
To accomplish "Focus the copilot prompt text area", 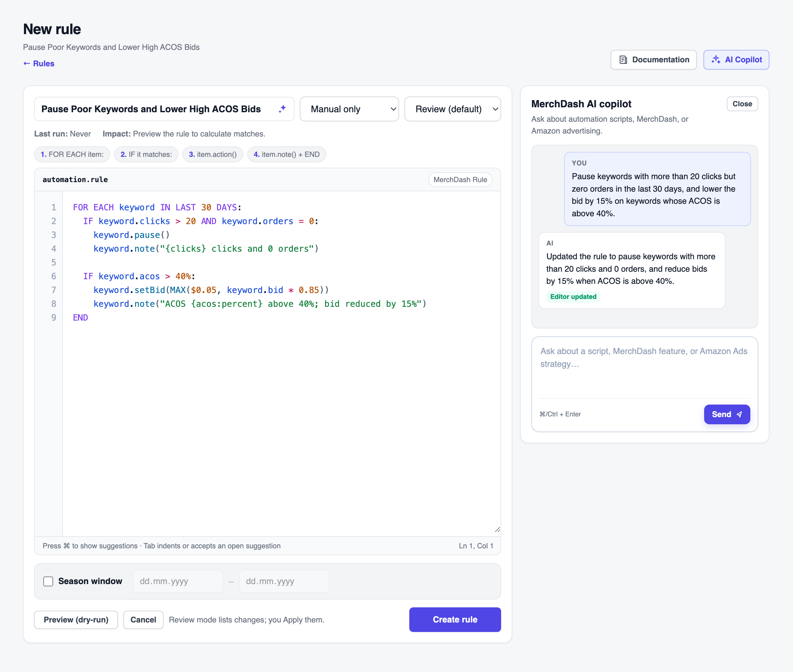I will (x=644, y=367).
